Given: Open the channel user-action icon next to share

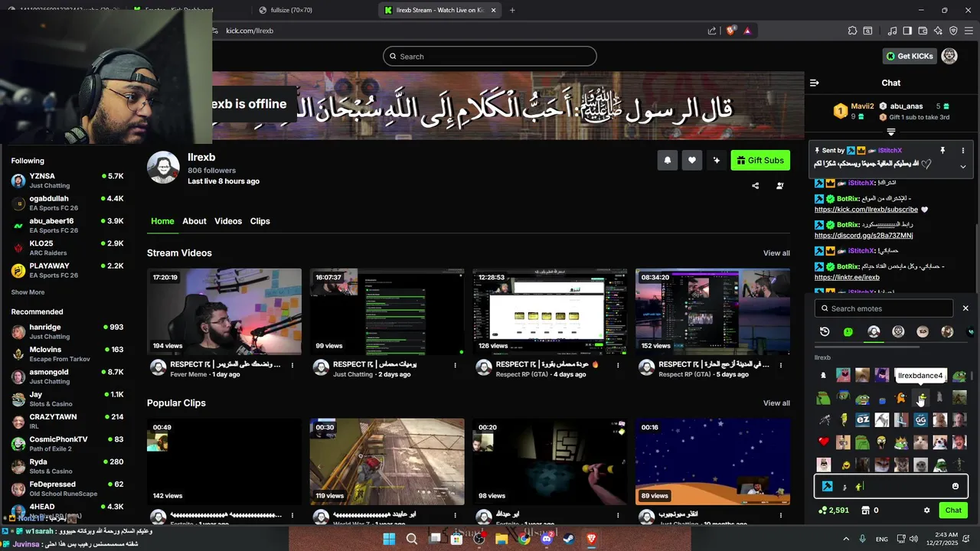Looking at the screenshot, I should pyautogui.click(x=779, y=186).
